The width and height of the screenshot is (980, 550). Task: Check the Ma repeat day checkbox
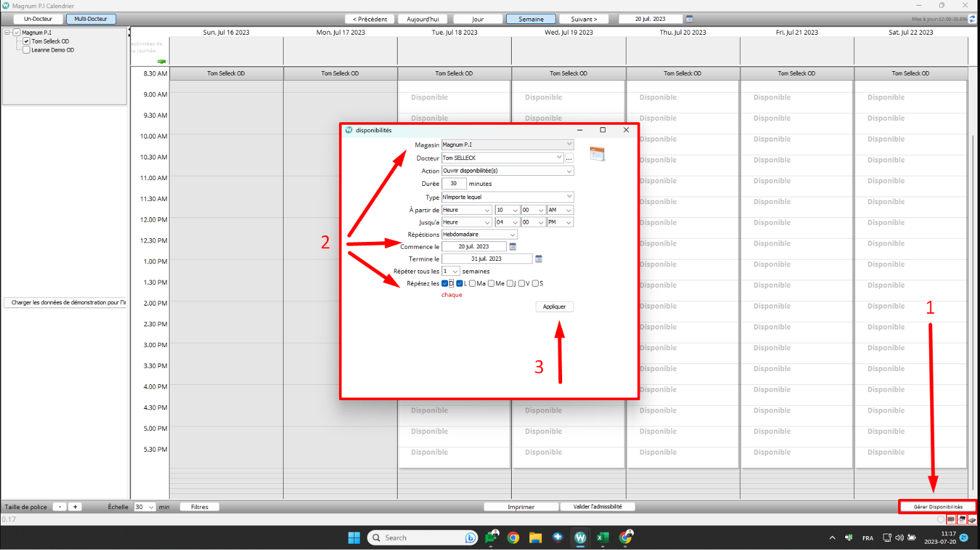(473, 284)
